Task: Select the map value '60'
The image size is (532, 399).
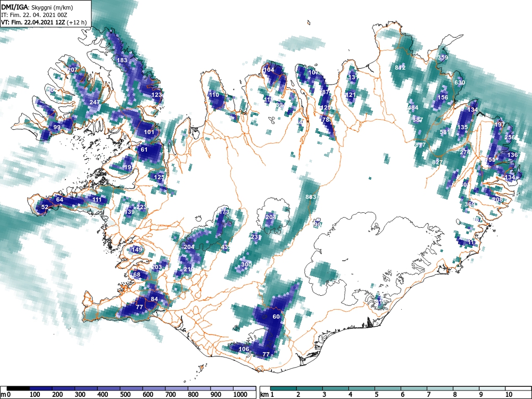Action: 276,317
